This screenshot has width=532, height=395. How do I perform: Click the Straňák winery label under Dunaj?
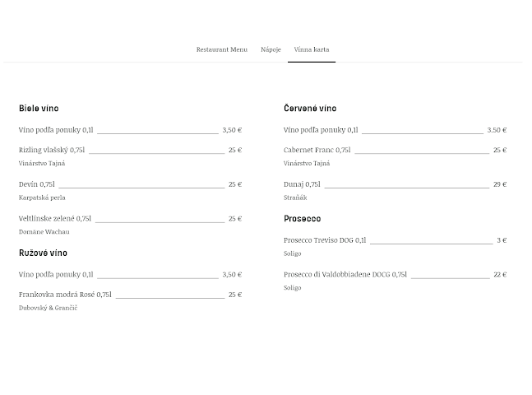click(x=295, y=197)
